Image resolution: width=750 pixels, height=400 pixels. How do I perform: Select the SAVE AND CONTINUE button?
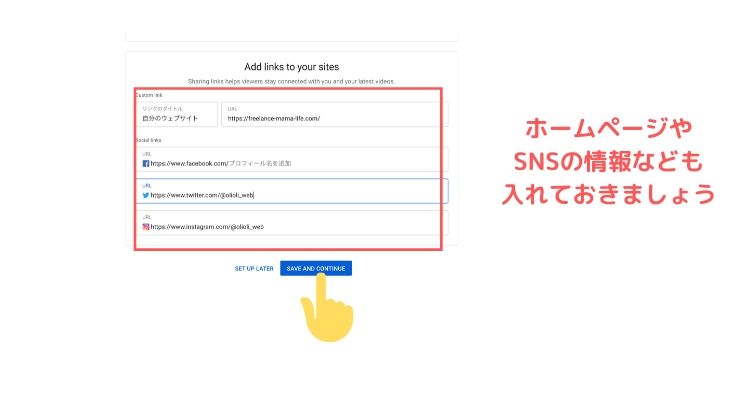(x=316, y=268)
